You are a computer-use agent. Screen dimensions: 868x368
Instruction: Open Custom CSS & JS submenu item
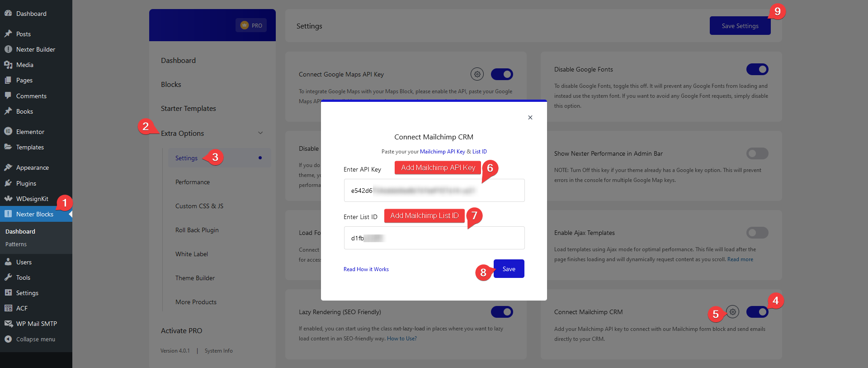pos(199,206)
